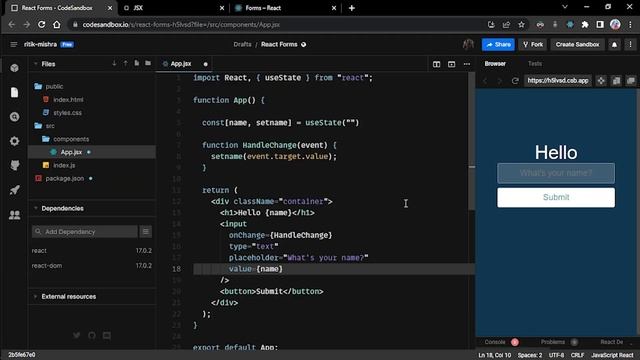Click the React Forms sandbox title
The image size is (640, 360).
click(x=279, y=44)
